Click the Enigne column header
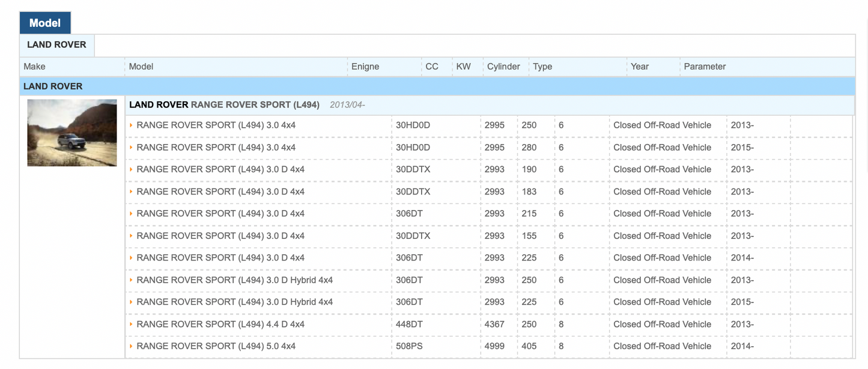 click(x=365, y=67)
